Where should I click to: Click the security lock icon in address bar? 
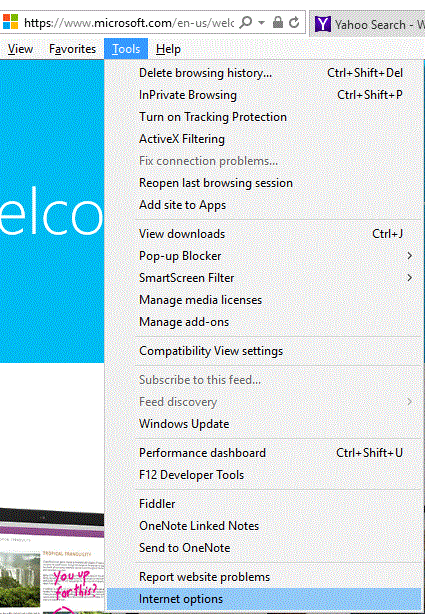[278, 22]
